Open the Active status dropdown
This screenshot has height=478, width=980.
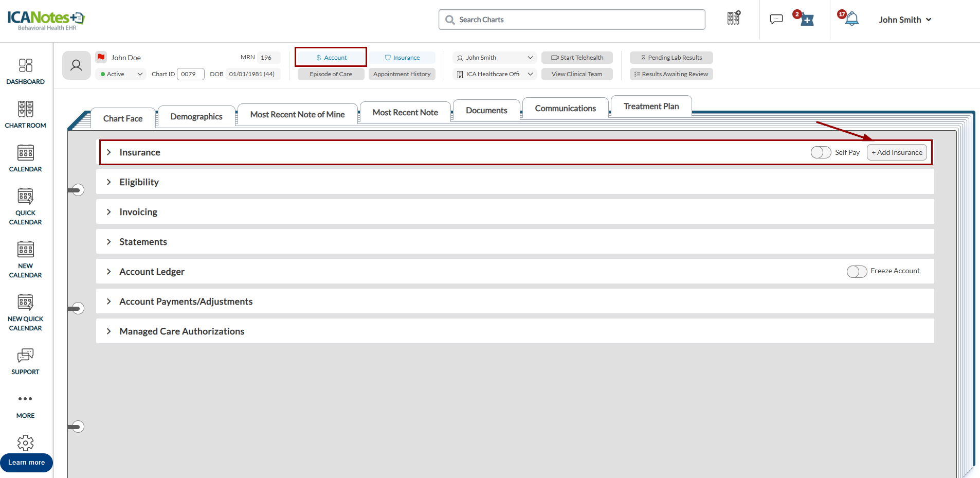click(x=121, y=74)
